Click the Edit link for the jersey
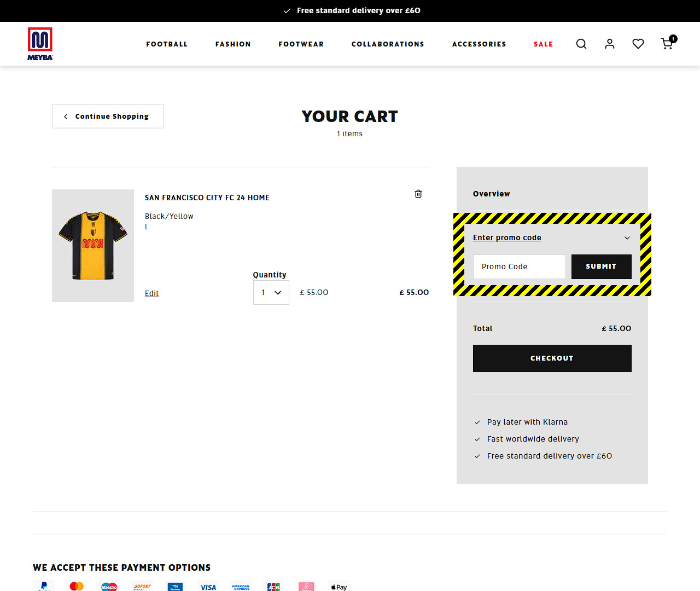The image size is (700, 591). (152, 294)
